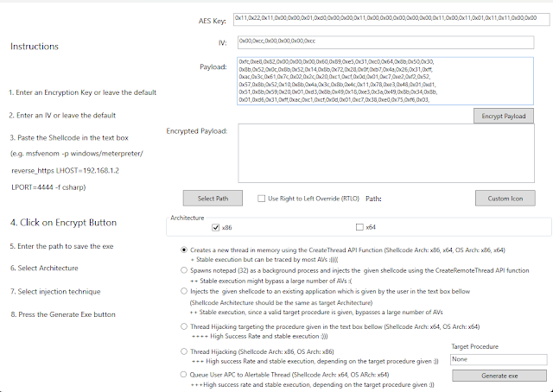Click '(e.g. msfvenom -p windows/meterpreter/' text
This screenshot has height=392, width=553.
(77, 154)
